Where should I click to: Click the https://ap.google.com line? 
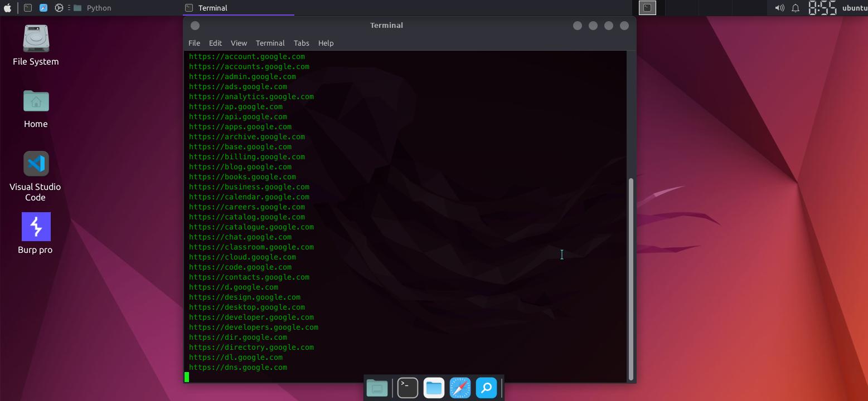coord(236,106)
